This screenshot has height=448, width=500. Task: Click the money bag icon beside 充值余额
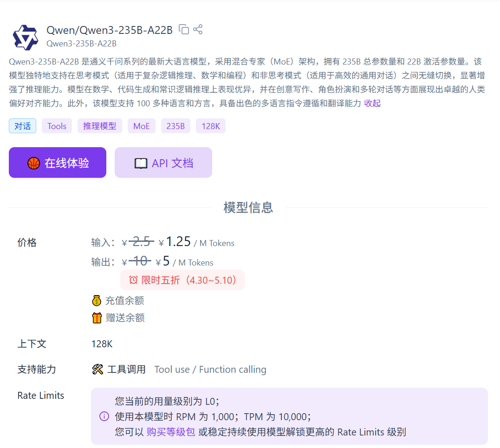(97, 300)
